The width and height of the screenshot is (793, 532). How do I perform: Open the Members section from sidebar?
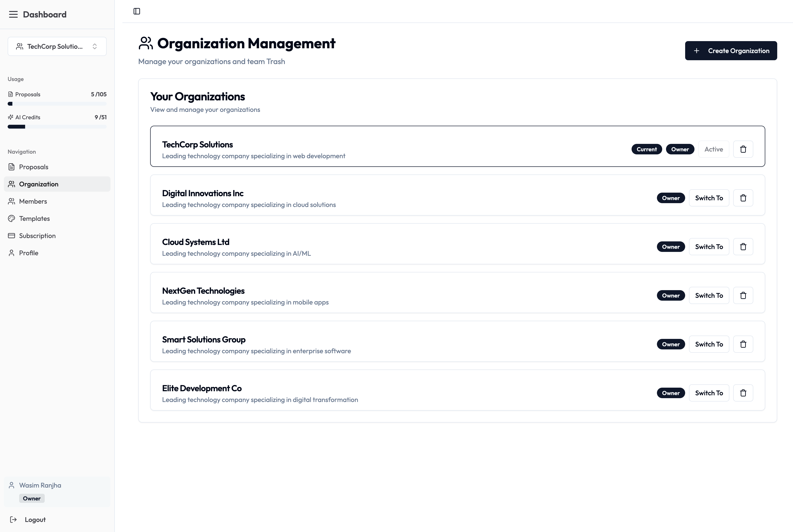33,201
